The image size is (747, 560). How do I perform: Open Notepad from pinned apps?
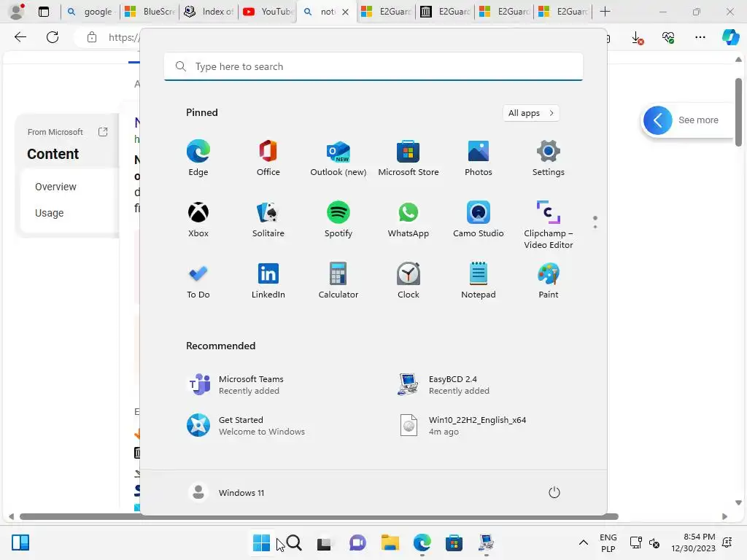[479, 281]
